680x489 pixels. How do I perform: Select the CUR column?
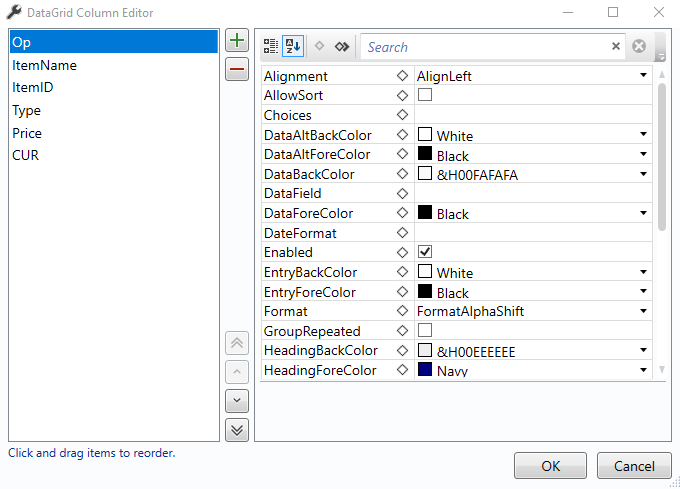[114, 155]
